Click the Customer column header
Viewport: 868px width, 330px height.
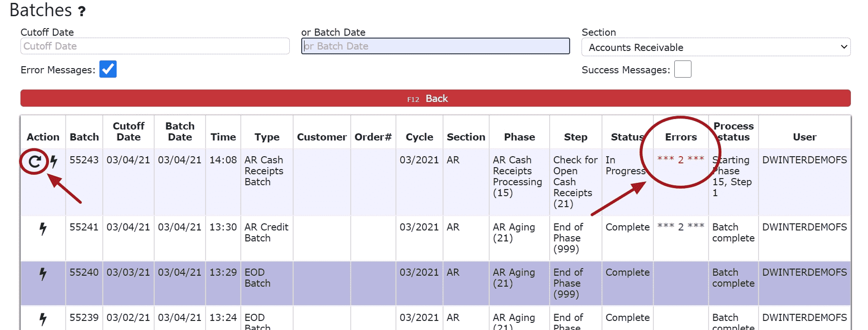[x=322, y=137]
